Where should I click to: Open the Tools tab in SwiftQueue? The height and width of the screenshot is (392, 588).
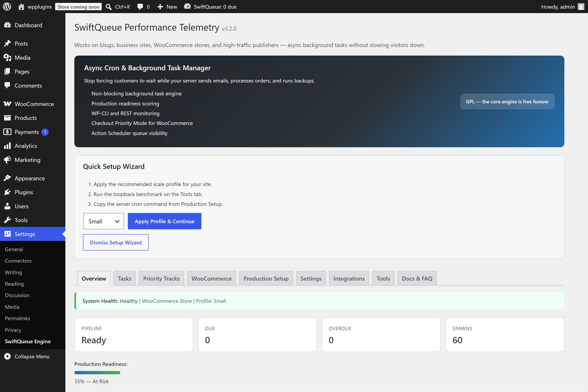[x=383, y=278]
